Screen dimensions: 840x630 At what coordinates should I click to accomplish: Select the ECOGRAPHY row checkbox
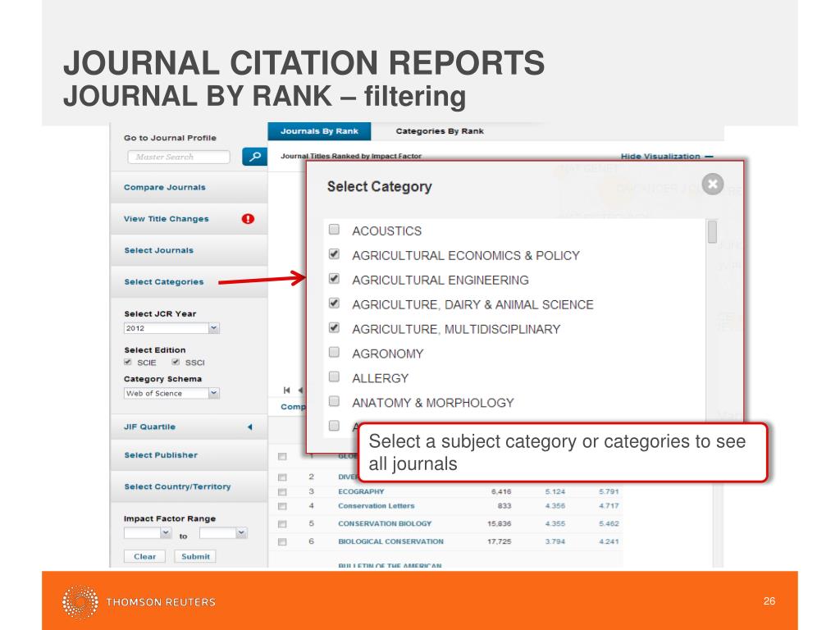click(x=282, y=492)
